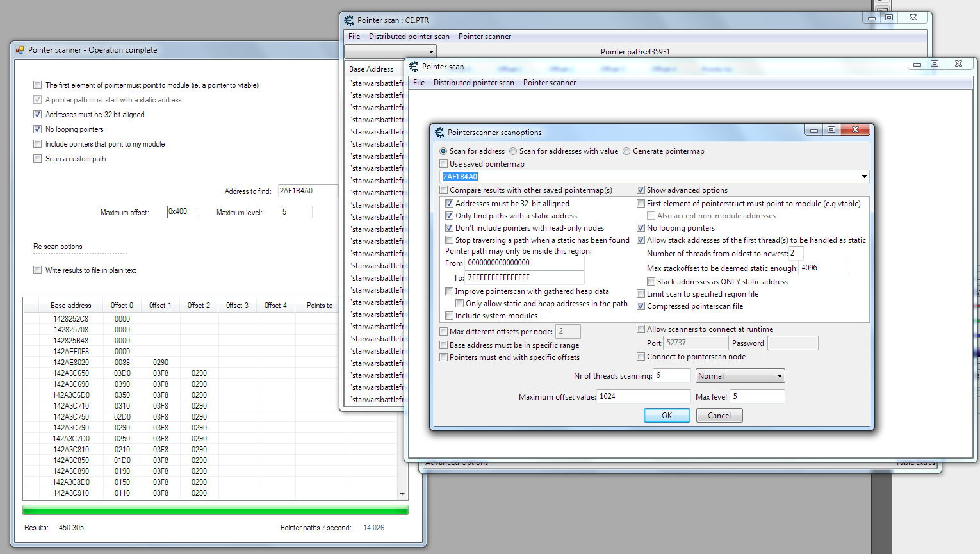Image resolution: width=980 pixels, height=554 pixels.
Task: Open Distributed pointer scan menu in CE.PTR window
Action: coord(409,37)
